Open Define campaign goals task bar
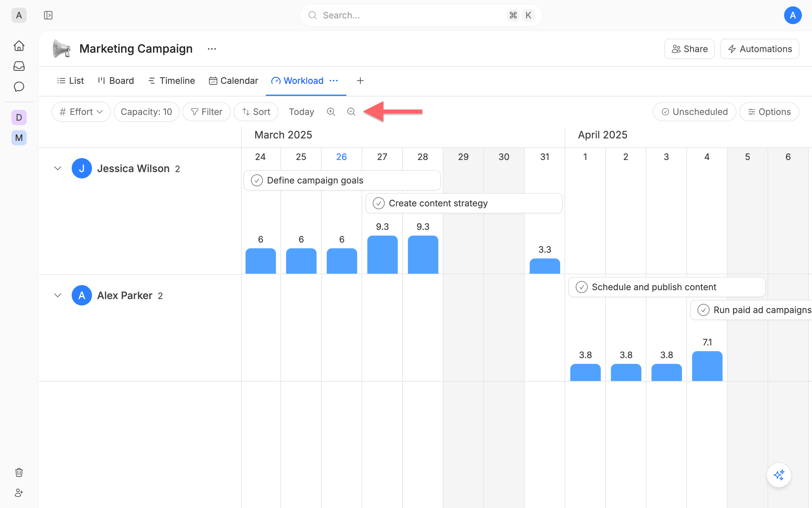This screenshot has height=508, width=812. (x=342, y=180)
